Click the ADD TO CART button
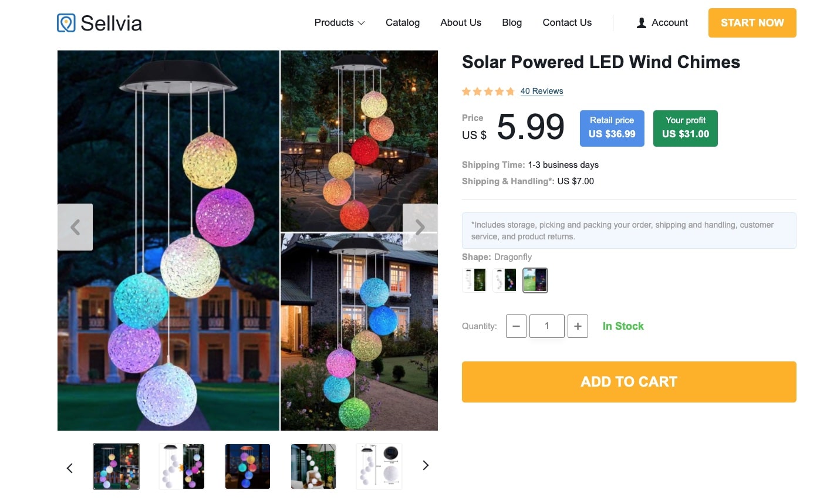This screenshot has width=837, height=504. coord(629,381)
